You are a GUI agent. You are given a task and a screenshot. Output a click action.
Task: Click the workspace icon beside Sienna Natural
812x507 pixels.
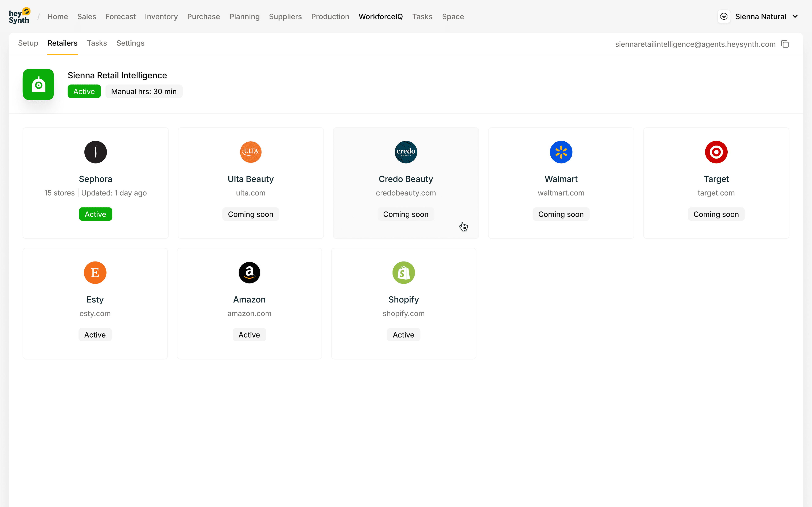724,16
